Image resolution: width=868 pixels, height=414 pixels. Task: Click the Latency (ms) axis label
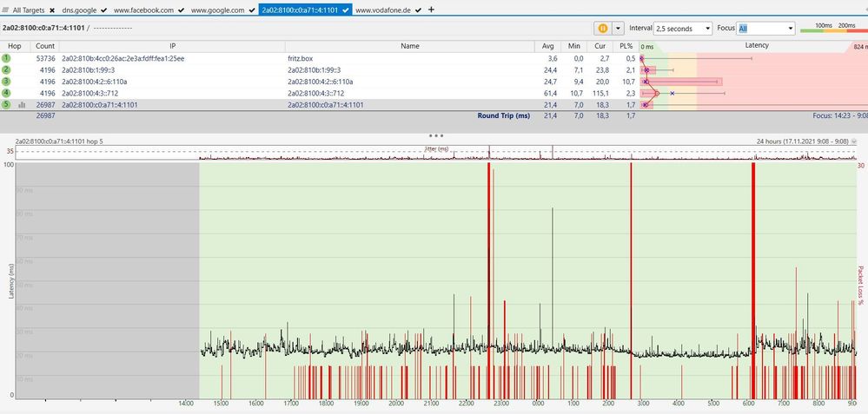10,281
